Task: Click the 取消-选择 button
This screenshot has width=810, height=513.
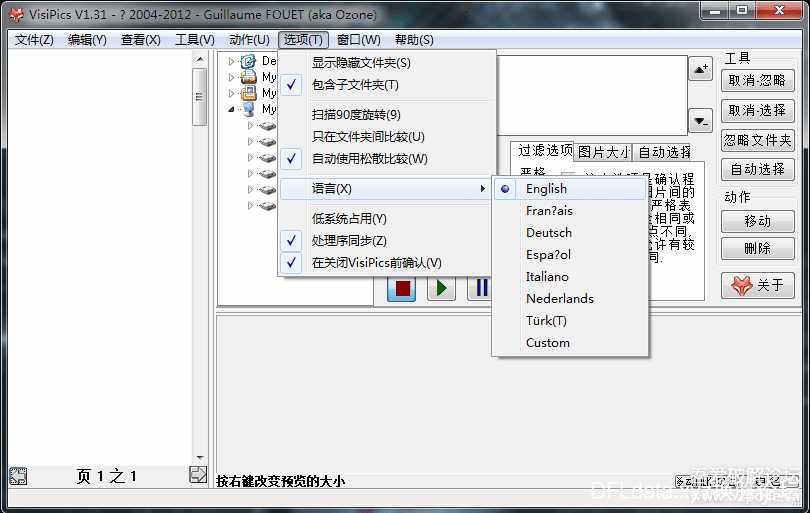Action: [x=757, y=111]
